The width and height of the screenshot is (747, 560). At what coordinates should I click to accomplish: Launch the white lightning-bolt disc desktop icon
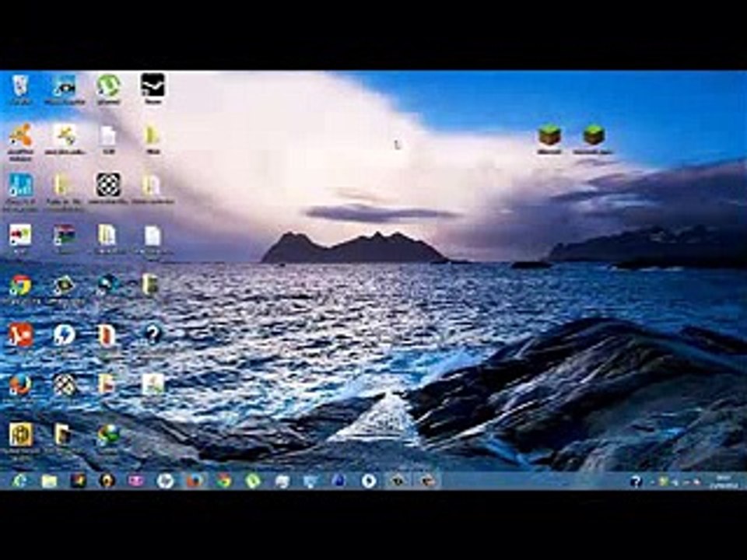click(64, 335)
